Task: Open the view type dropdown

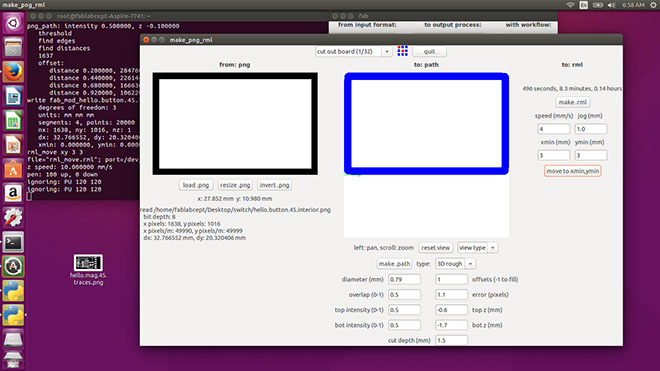Action: (477, 248)
